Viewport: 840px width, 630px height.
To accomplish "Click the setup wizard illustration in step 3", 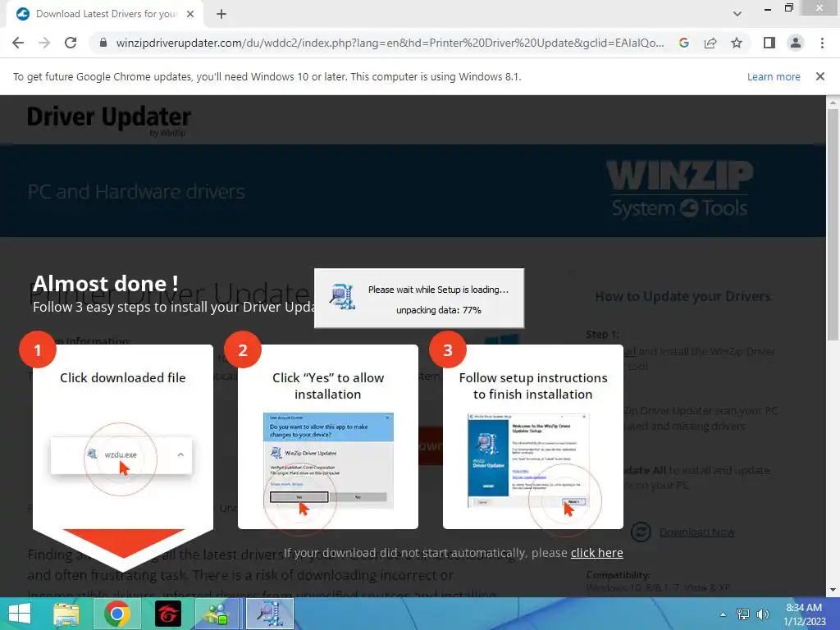I will click(x=528, y=460).
